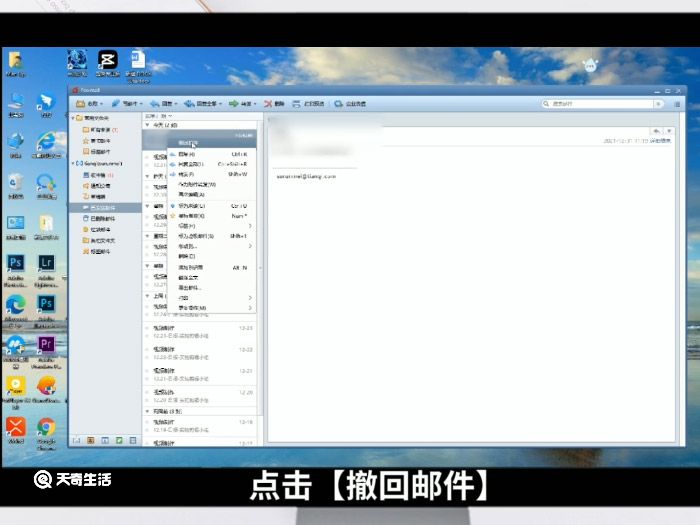Open dropdown arrow next to compose button

tap(141, 104)
